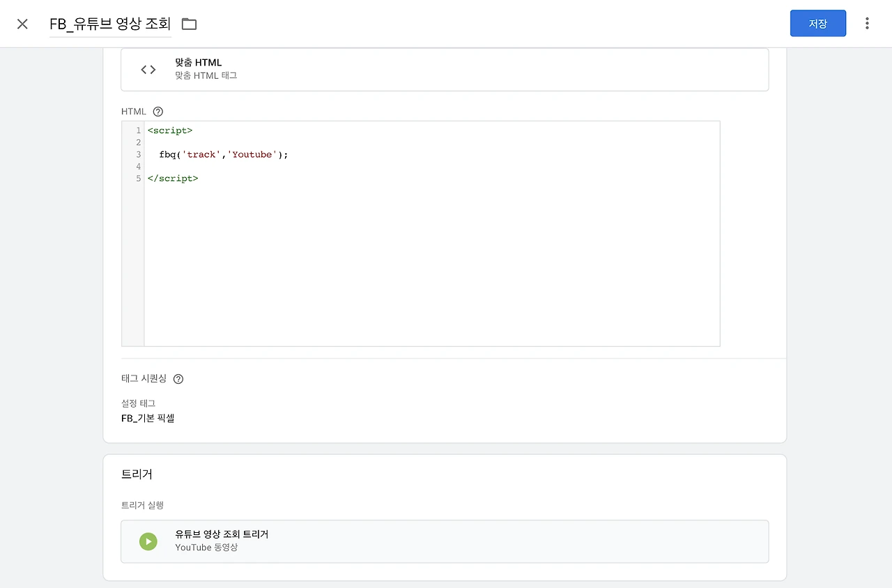The image size is (892, 588).
Task: Click the green YouTube play trigger icon
Action: [x=148, y=541]
